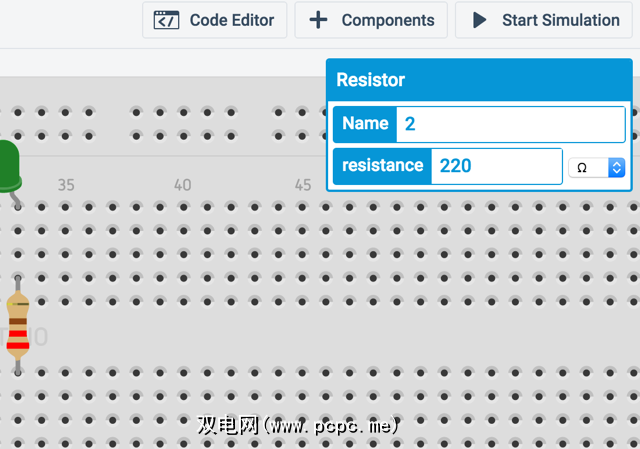Select the striped resistor body on breadboard

pyautogui.click(x=17, y=326)
